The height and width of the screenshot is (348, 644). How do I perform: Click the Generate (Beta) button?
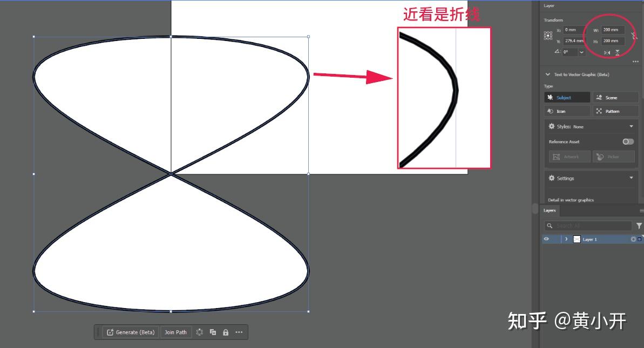click(x=131, y=332)
